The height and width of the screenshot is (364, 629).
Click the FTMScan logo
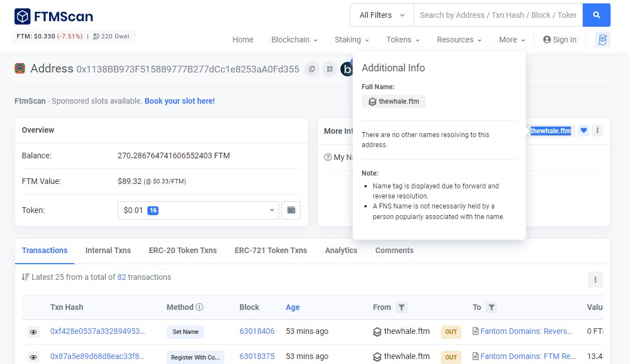coord(54,16)
